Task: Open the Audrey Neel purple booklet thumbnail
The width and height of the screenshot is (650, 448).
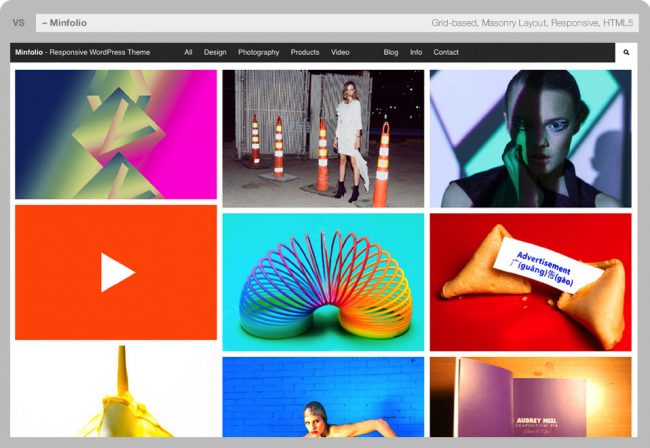Action: (531, 397)
